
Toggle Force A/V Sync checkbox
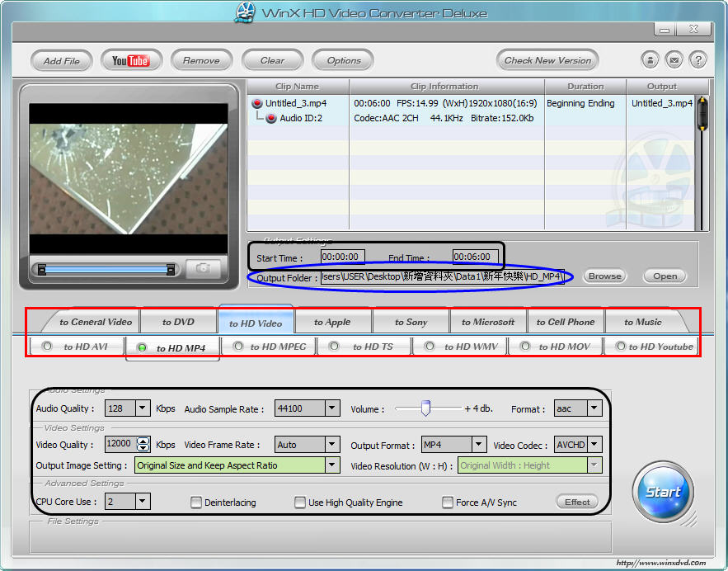[448, 502]
